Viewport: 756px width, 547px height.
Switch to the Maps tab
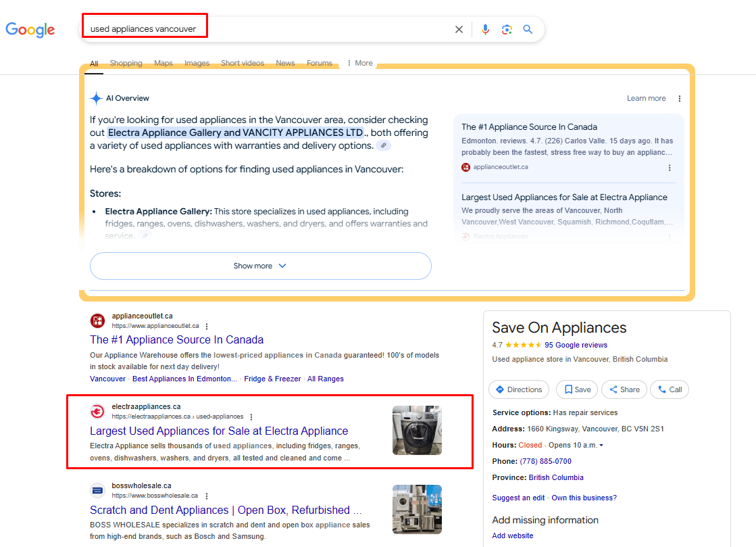click(163, 63)
